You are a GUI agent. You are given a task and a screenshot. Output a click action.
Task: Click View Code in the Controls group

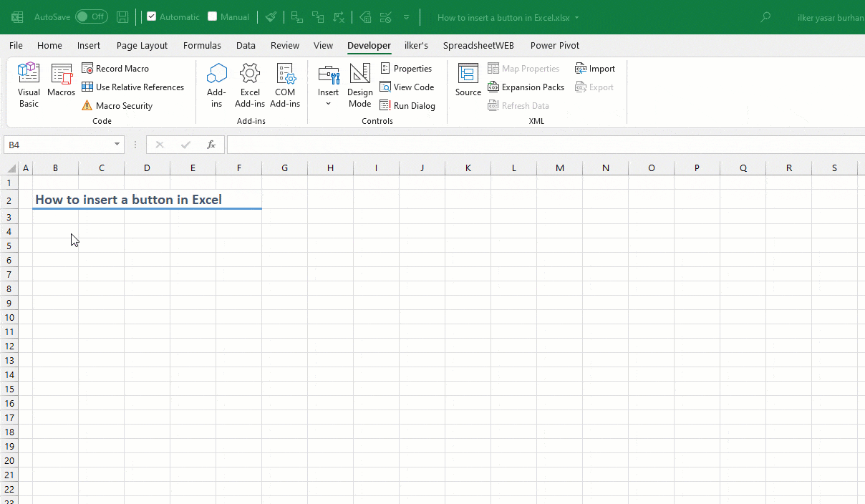(x=407, y=87)
